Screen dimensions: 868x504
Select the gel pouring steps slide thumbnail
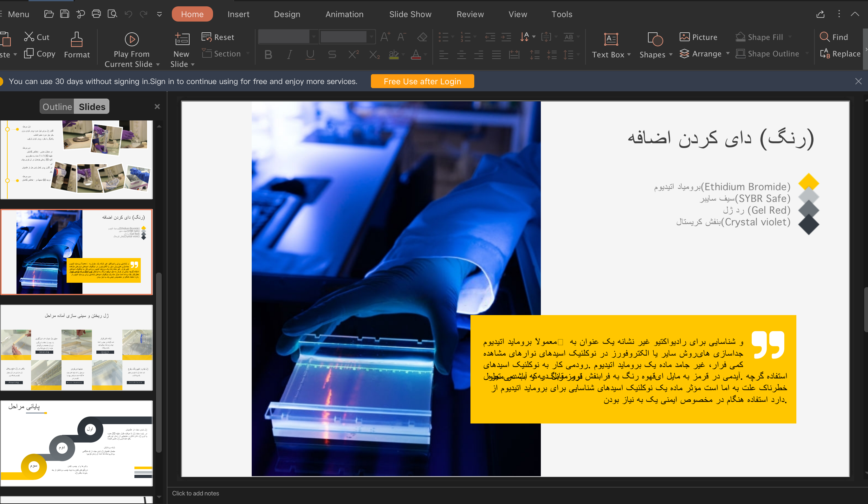(x=76, y=347)
